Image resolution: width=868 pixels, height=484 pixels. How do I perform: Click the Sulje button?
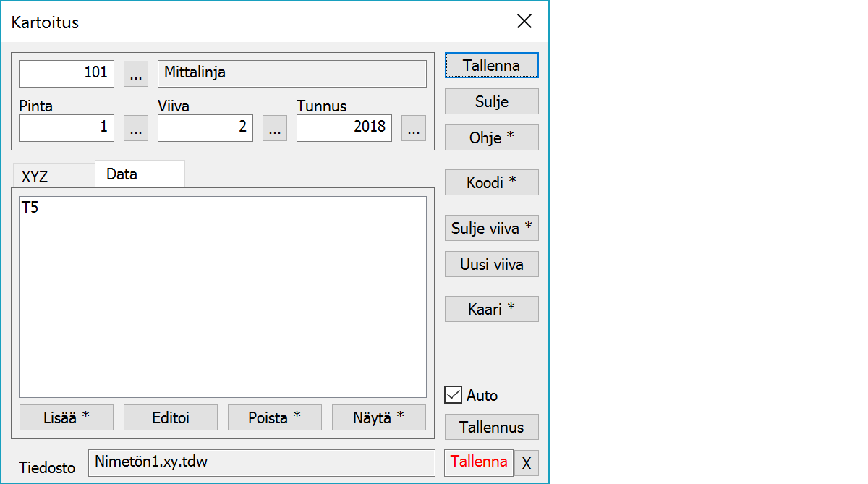coord(492,101)
